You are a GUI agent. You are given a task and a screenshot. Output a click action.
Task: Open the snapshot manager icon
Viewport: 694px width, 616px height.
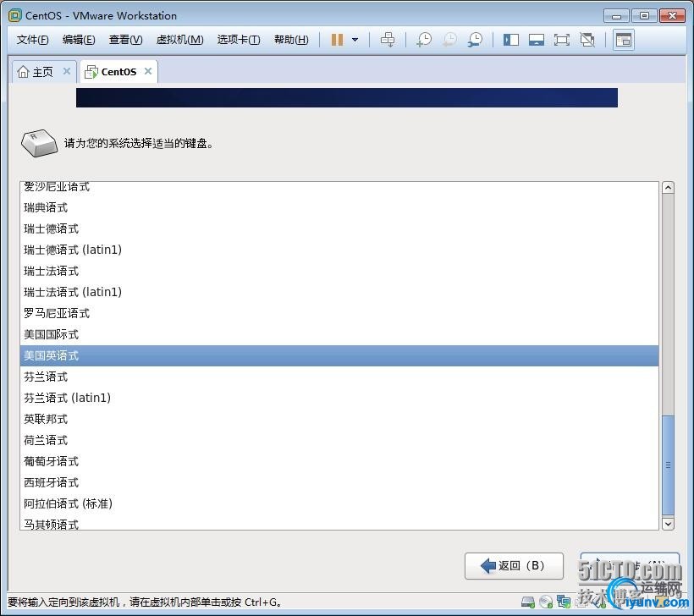tap(476, 40)
